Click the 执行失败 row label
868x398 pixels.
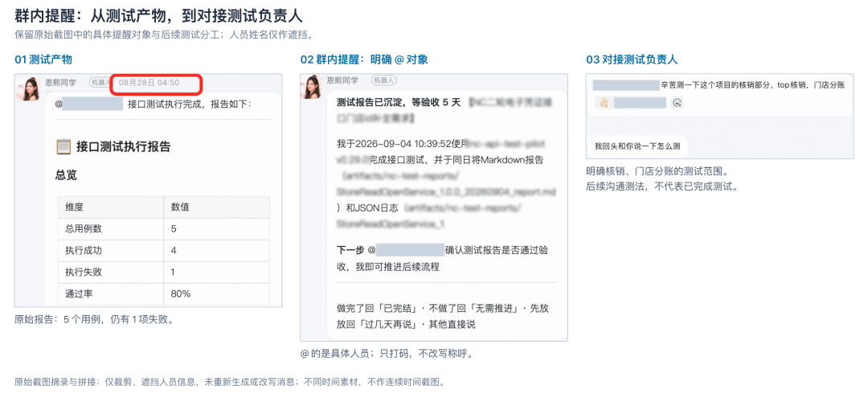[x=84, y=272]
